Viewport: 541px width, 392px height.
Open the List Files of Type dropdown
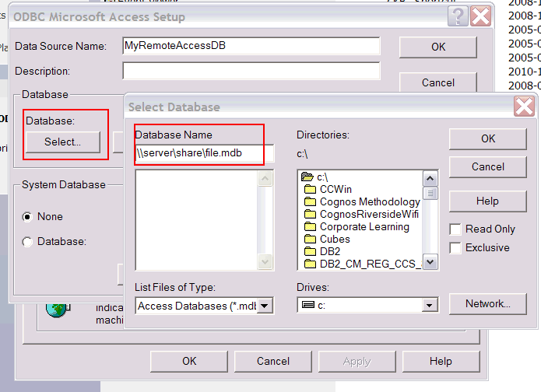pos(265,306)
